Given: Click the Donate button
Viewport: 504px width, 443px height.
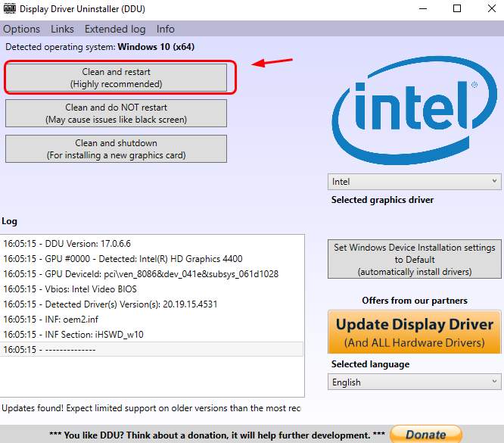Looking at the screenshot, I should point(426,435).
